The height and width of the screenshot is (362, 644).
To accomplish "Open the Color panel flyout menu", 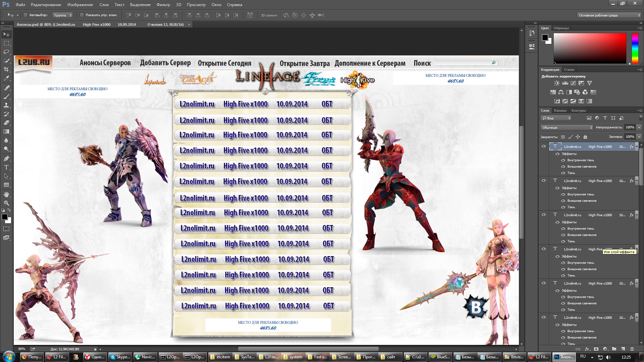I will pos(639,28).
